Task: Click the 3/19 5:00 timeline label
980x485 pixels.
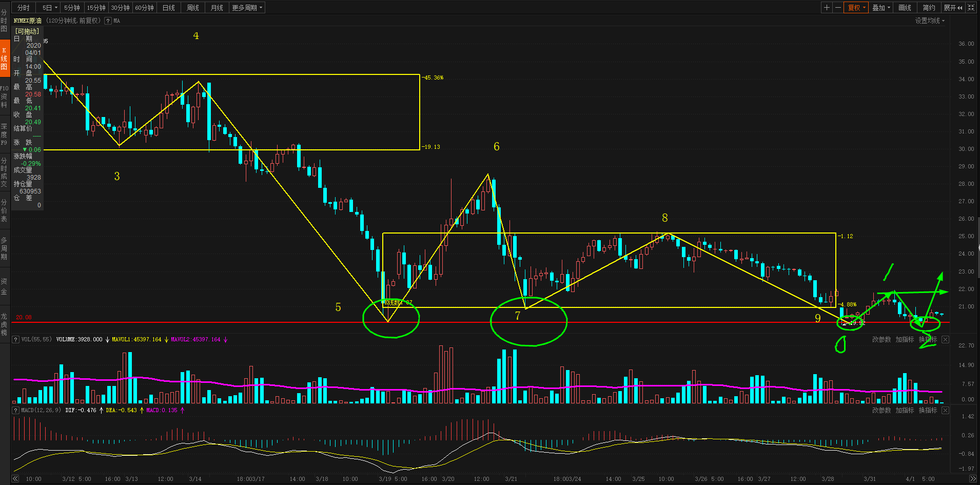Action: point(393,479)
